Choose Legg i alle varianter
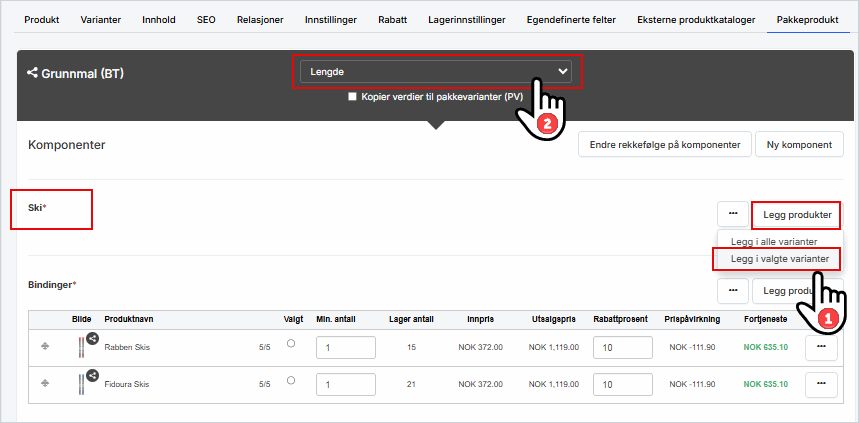 pyautogui.click(x=773, y=241)
